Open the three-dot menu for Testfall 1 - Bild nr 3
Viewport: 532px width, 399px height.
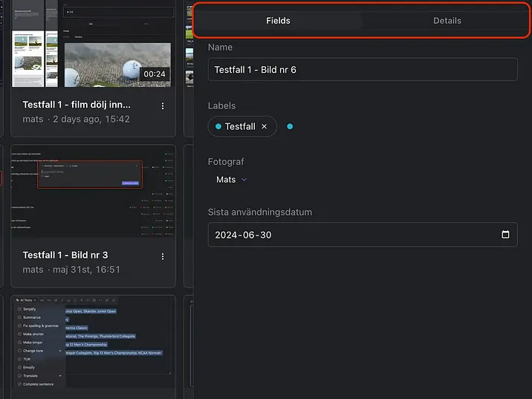(x=163, y=256)
